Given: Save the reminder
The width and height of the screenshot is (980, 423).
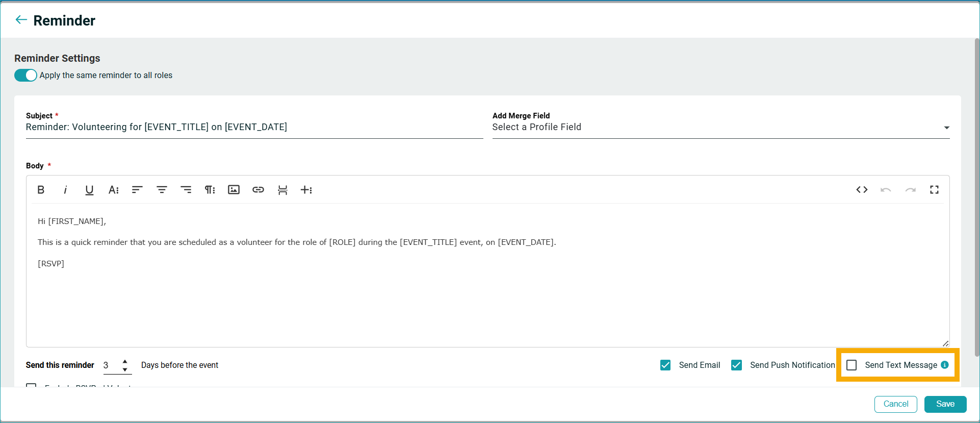Looking at the screenshot, I should tap(945, 404).
